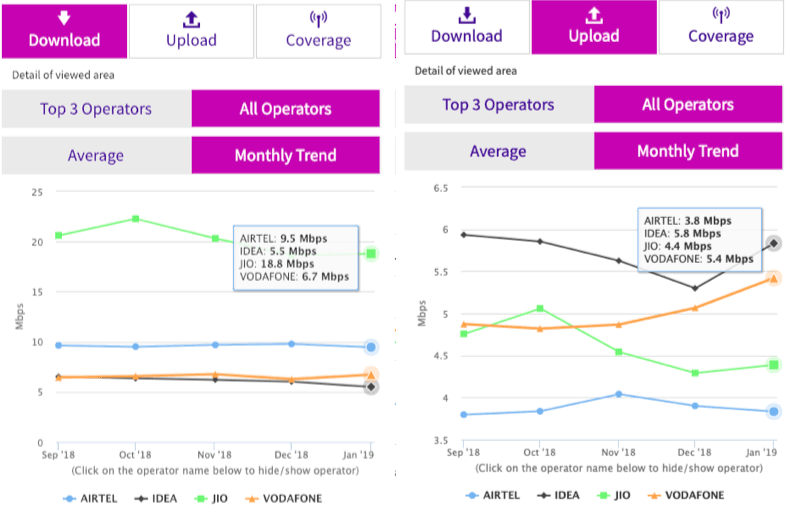The height and width of the screenshot is (527, 800).
Task: Click the AIRTEL Sep '18 upload data point
Action: 464,415
